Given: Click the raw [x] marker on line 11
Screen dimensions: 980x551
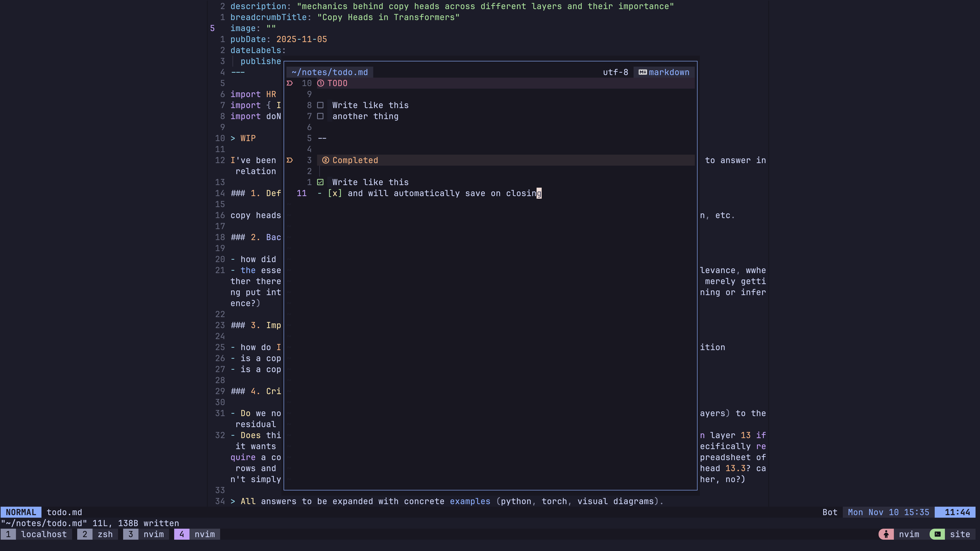Looking at the screenshot, I should pyautogui.click(x=335, y=193).
